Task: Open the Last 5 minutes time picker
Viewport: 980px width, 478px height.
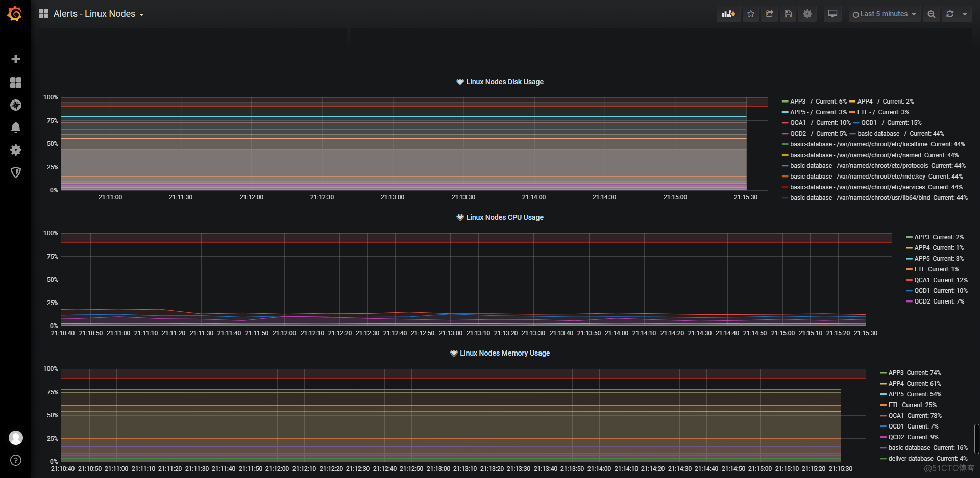Action: 885,14
